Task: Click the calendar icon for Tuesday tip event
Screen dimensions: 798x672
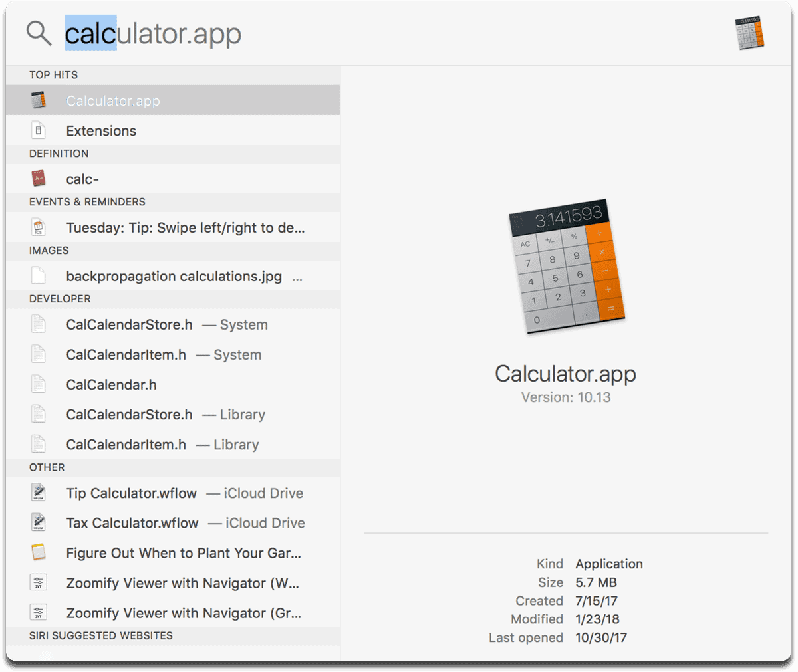Action: 39,227
